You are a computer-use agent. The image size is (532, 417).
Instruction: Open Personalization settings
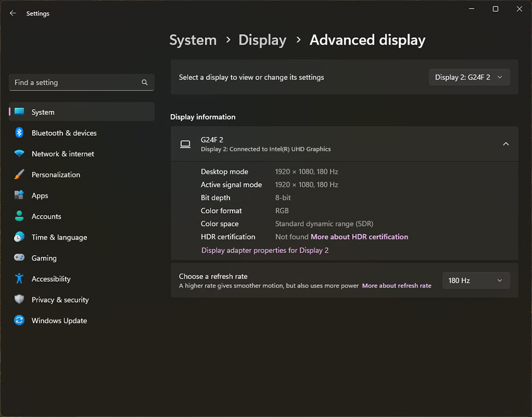pyautogui.click(x=81, y=175)
